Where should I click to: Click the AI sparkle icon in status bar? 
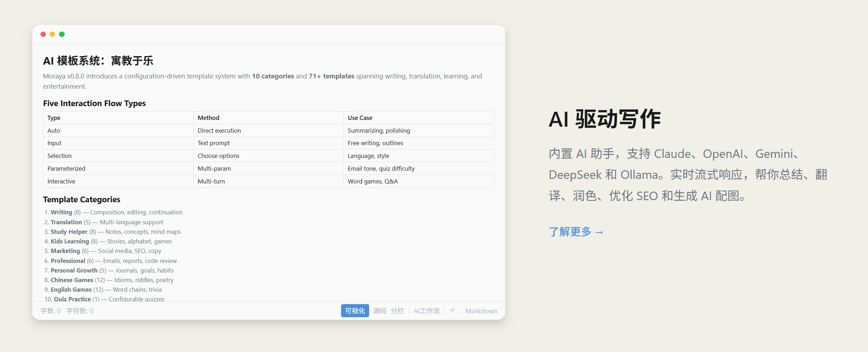[x=452, y=310]
